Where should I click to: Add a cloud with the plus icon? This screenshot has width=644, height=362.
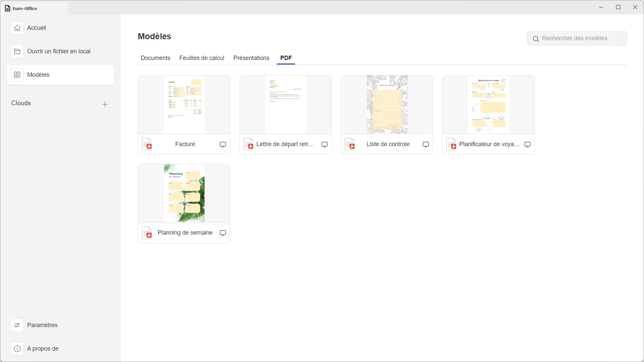tap(105, 105)
